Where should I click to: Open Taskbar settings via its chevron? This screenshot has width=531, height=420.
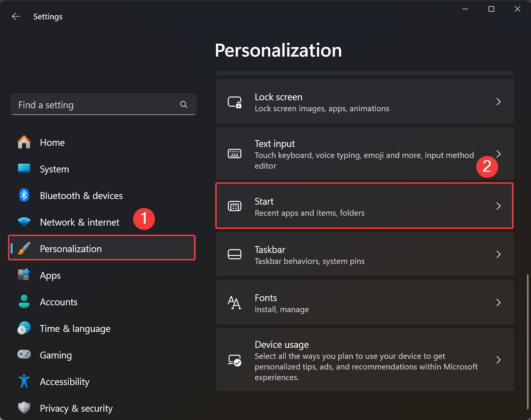[498, 254]
